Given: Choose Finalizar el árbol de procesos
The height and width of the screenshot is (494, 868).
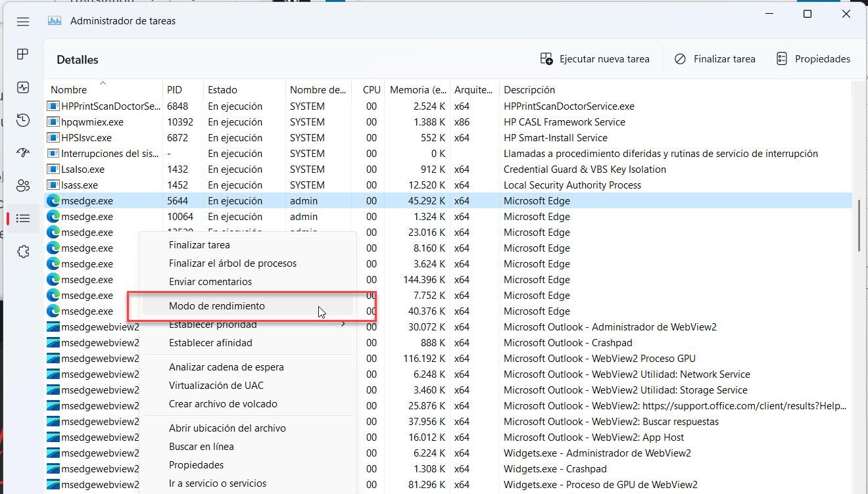Looking at the screenshot, I should tap(247, 263).
